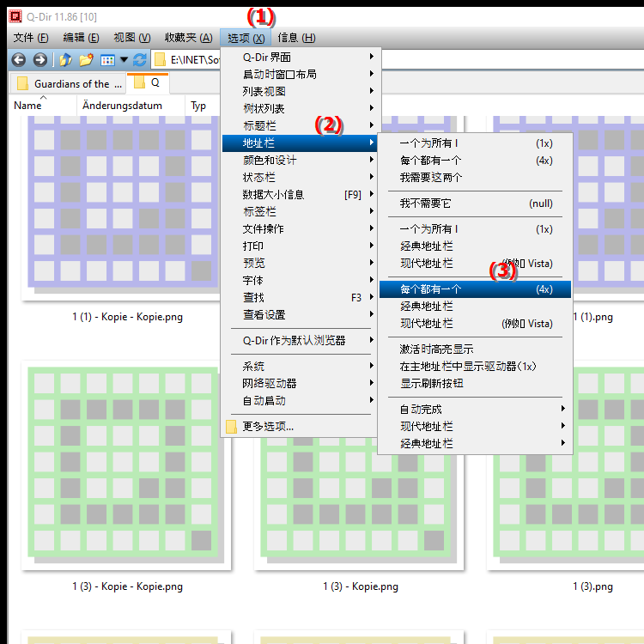Click the folder up-level arrow icon

pyautogui.click(x=66, y=60)
